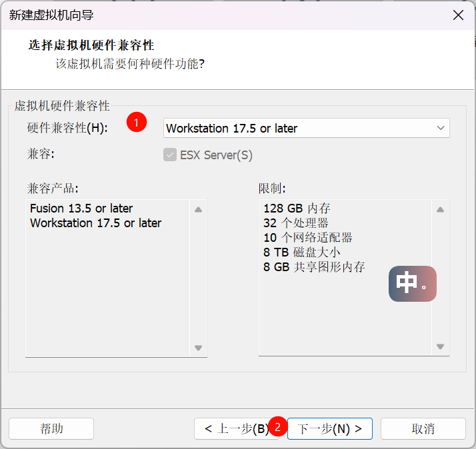Select the 8 GB 共享图形内存 entry
The width and height of the screenshot is (476, 449).
(314, 267)
